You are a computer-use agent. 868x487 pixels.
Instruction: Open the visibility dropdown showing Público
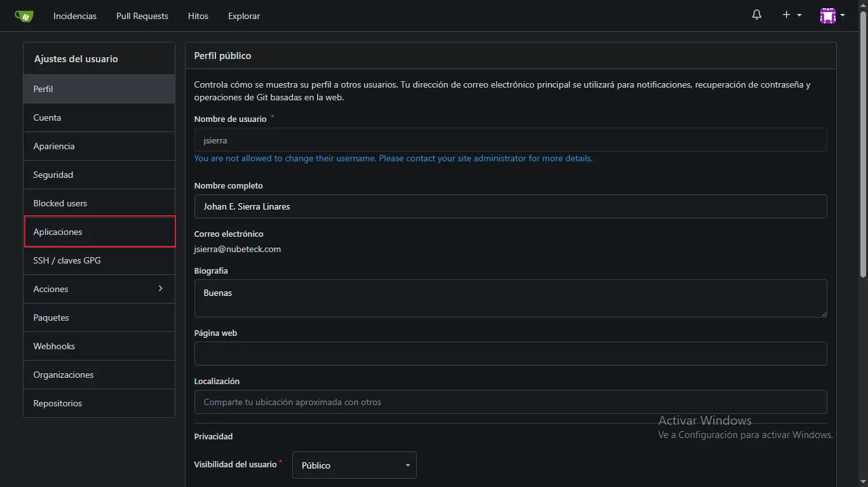click(353, 465)
